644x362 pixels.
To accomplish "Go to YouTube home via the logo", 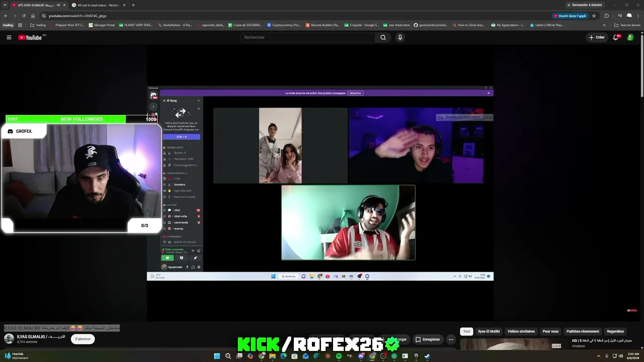I will pos(30,37).
